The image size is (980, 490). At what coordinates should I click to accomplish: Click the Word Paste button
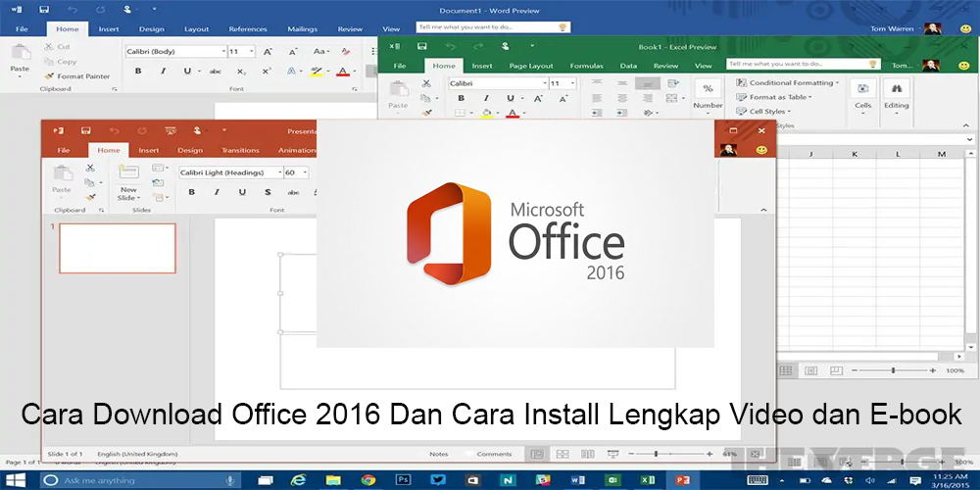pos(20,60)
